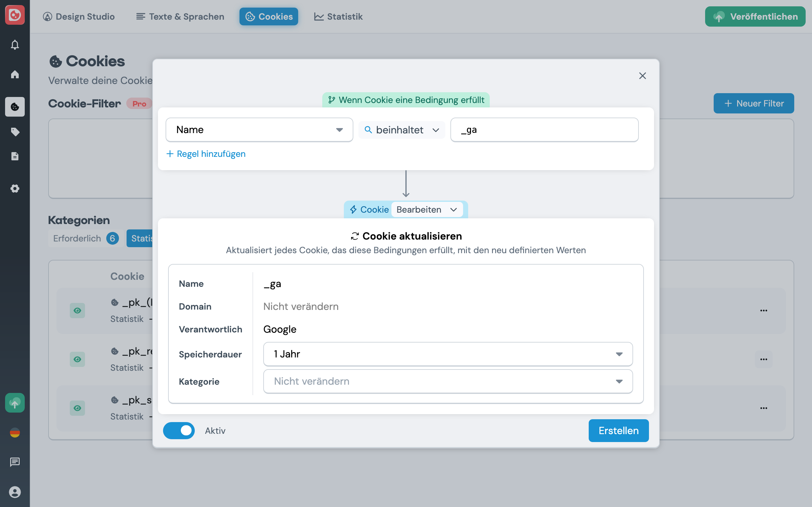Toggle the Aktiv switch off

click(x=179, y=431)
